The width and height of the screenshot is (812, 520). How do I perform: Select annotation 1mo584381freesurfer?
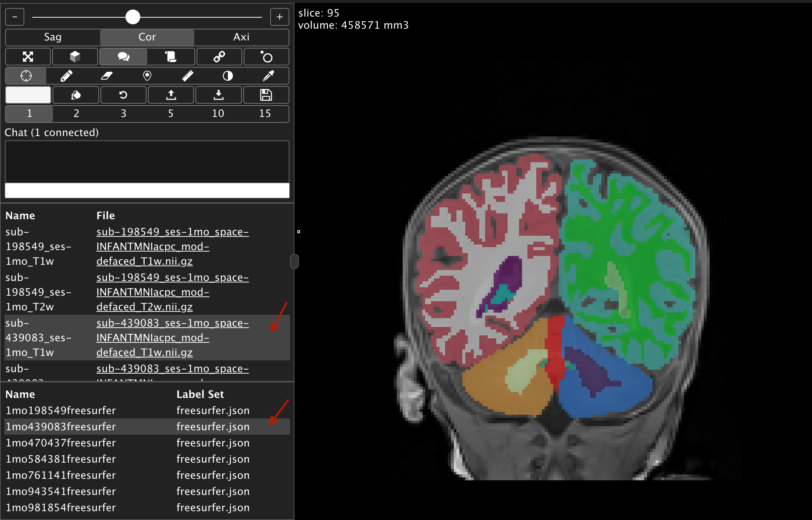coord(61,459)
